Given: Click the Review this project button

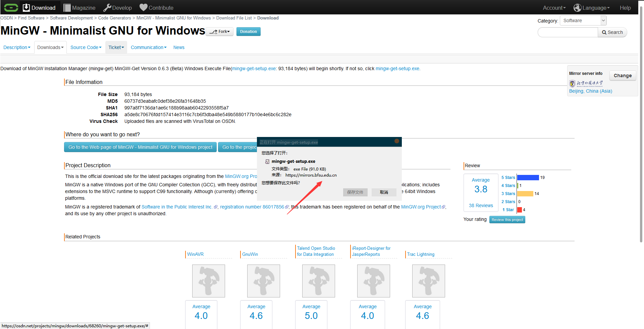Looking at the screenshot, I should [507, 220].
